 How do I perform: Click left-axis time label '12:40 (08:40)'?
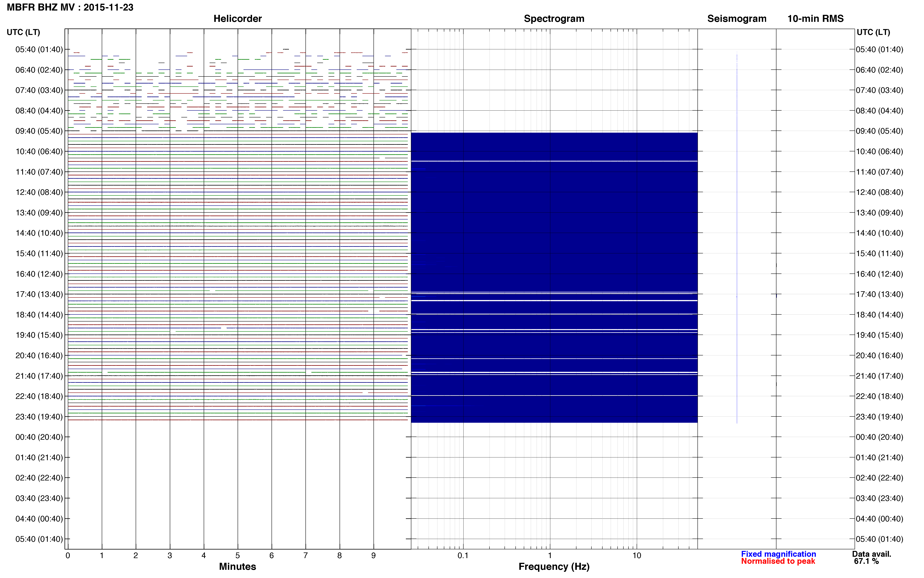point(39,192)
